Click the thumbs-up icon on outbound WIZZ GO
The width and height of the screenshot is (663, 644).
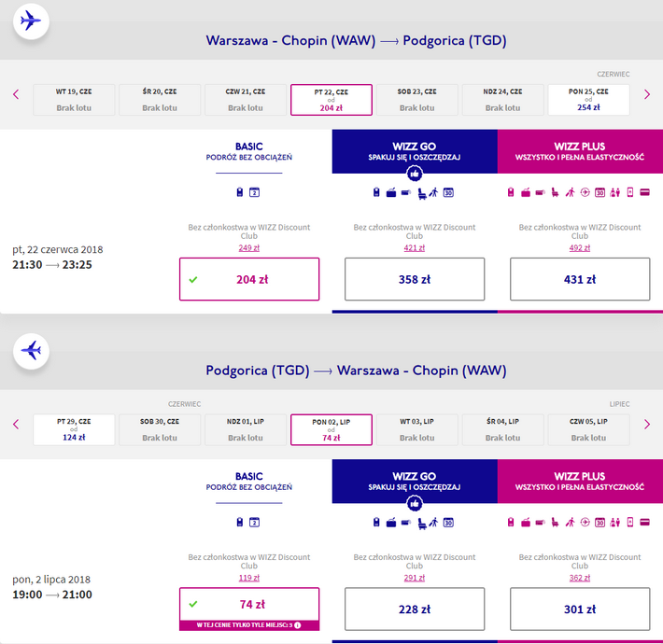(415, 174)
